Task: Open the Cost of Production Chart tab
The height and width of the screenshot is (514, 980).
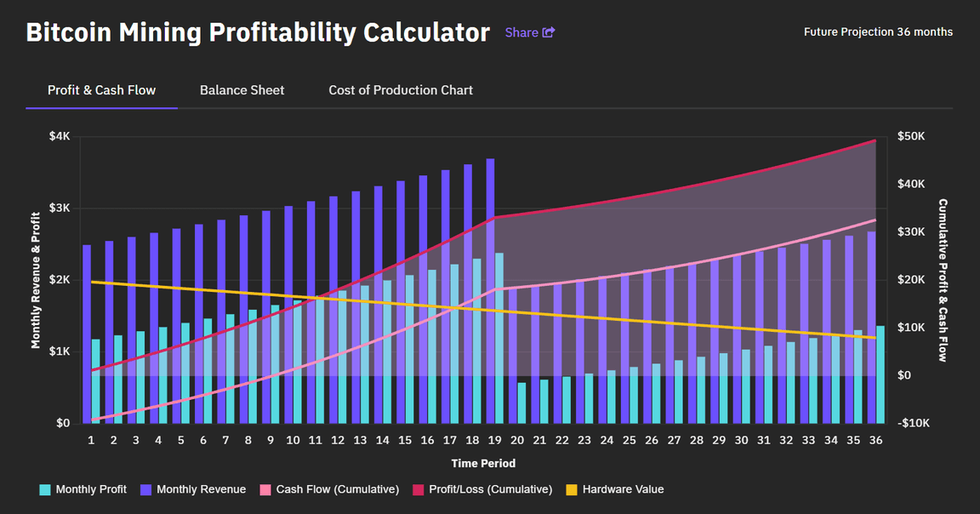Action: [401, 90]
